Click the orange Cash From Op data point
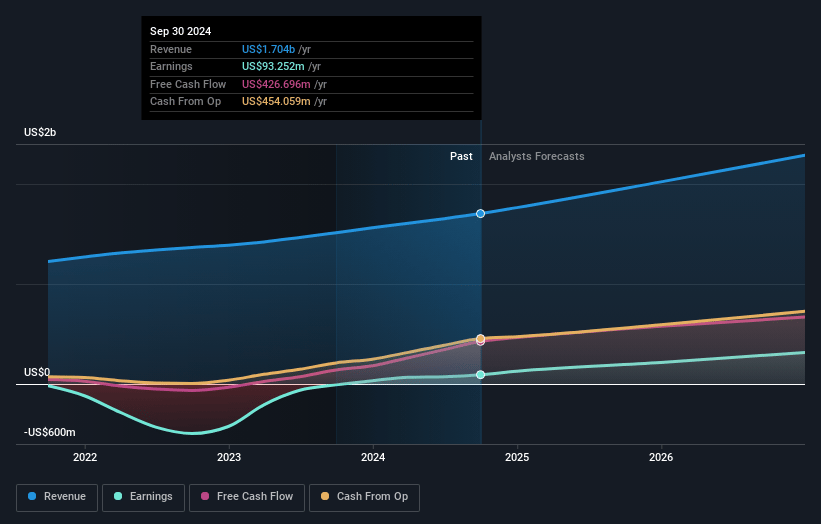 coord(480,338)
